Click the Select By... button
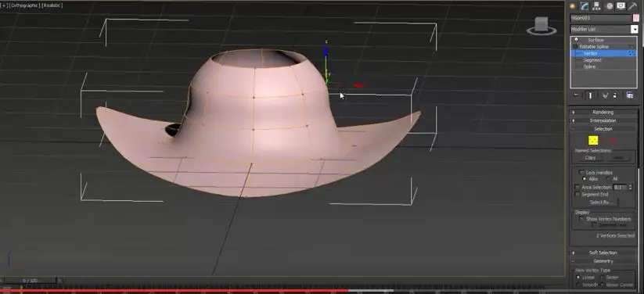The width and height of the screenshot is (644, 294). (x=601, y=203)
